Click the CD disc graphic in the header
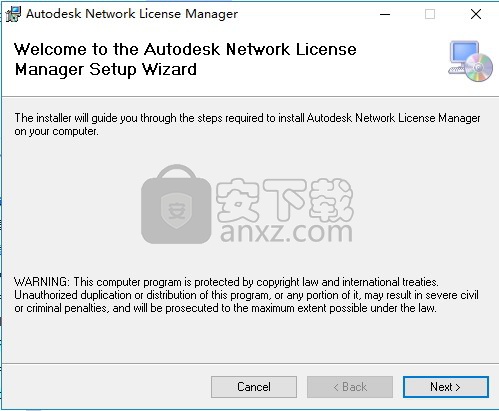499x411 pixels. (x=479, y=68)
